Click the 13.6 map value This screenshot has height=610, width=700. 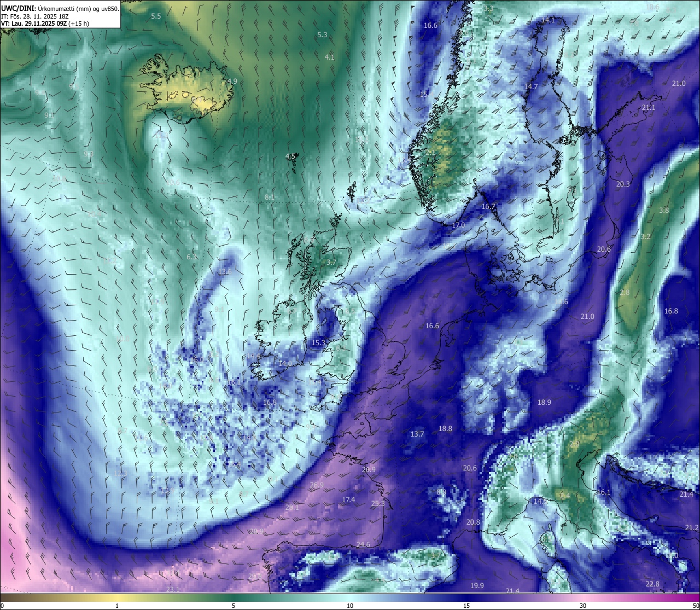(225, 271)
